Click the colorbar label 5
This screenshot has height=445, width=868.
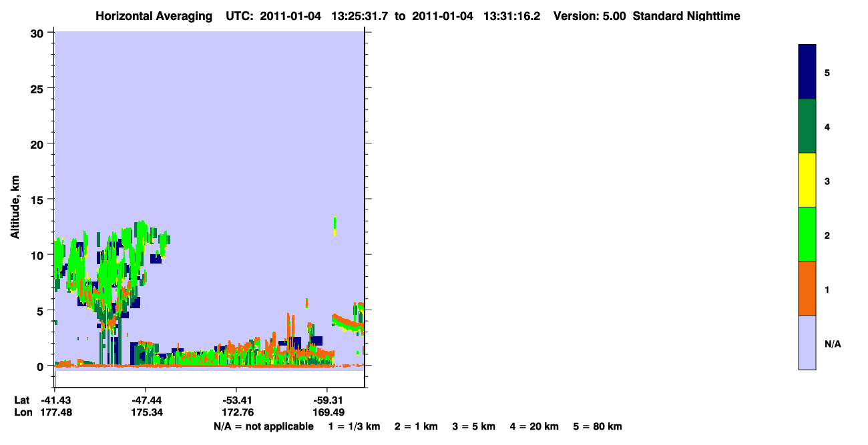click(x=827, y=72)
